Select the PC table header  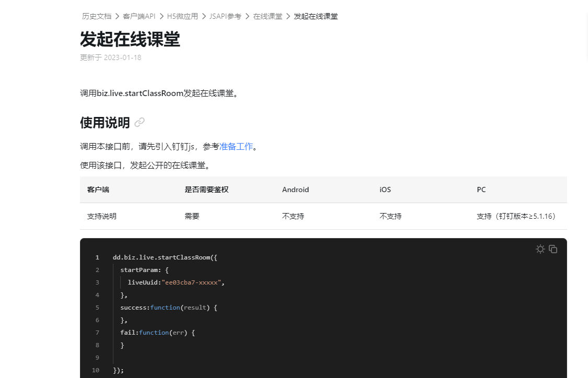pyautogui.click(x=481, y=190)
